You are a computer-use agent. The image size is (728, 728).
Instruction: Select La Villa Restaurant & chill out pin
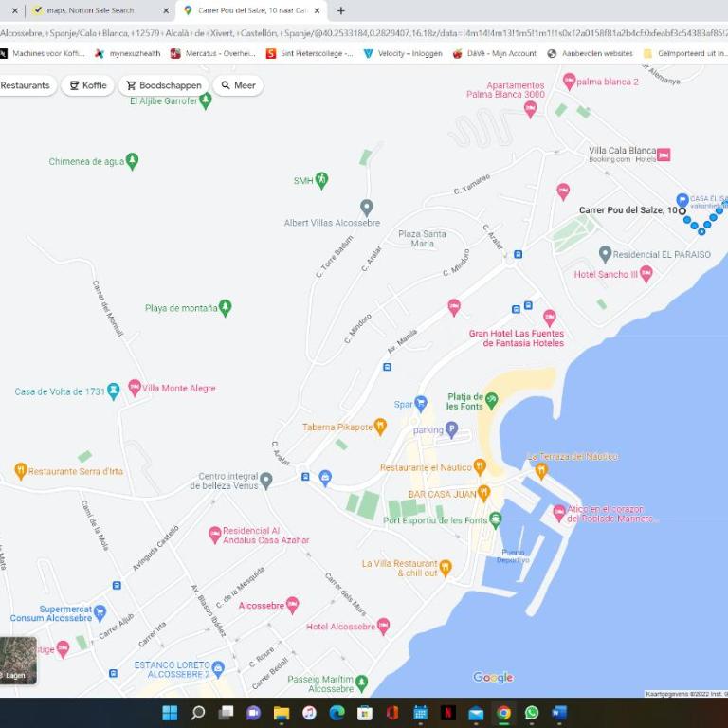click(446, 568)
